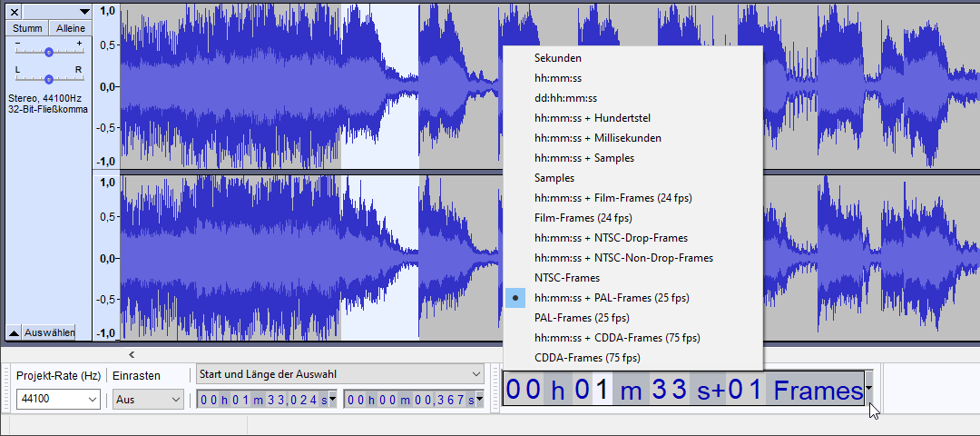Click the track gain slider knob

click(x=48, y=52)
